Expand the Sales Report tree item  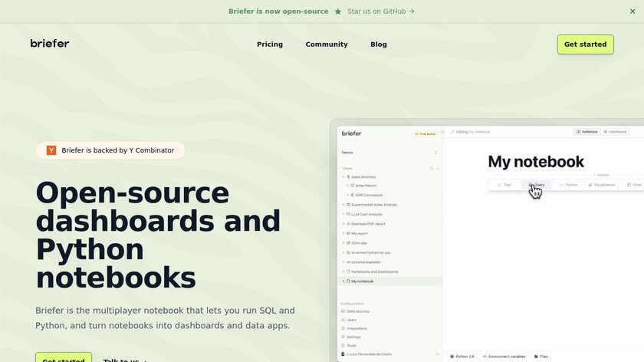coord(347,186)
